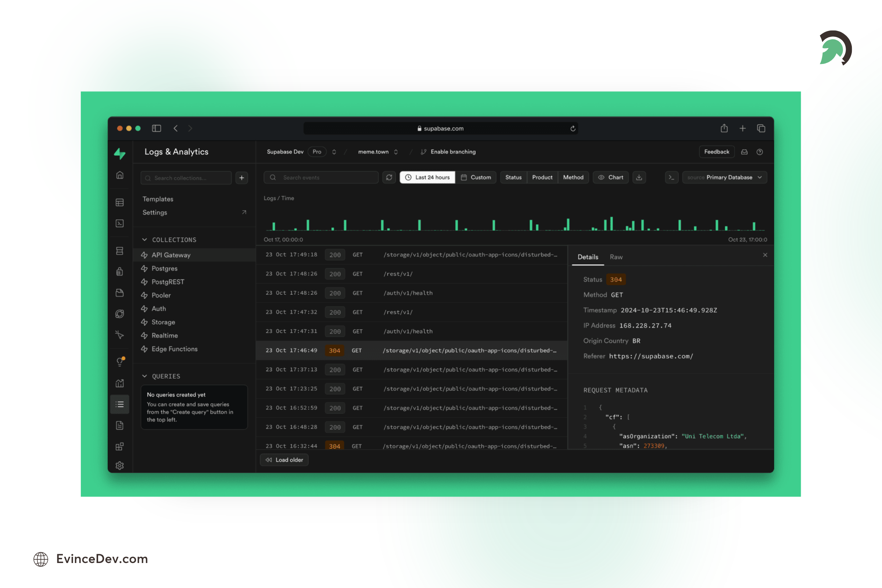Open Advisors lightbulb icon in sidebar
Viewport: 882px width, 588px height.
pyautogui.click(x=120, y=362)
